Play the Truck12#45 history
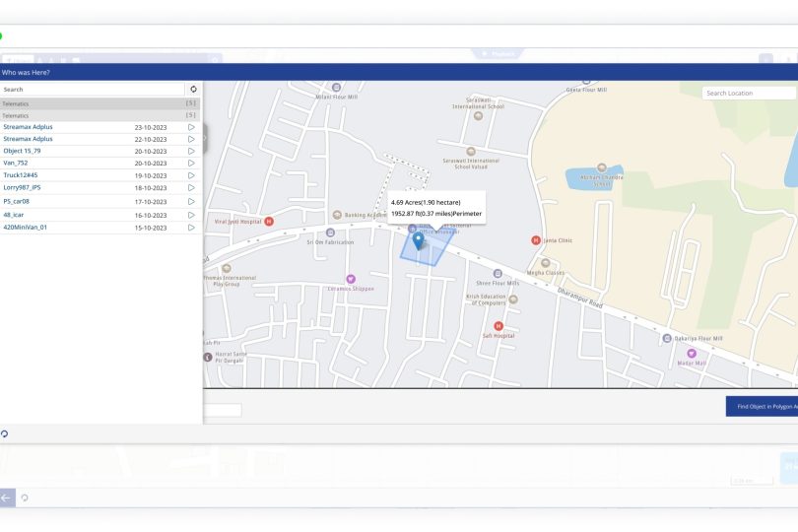Image resolution: width=798 pixels, height=532 pixels. tap(191, 175)
